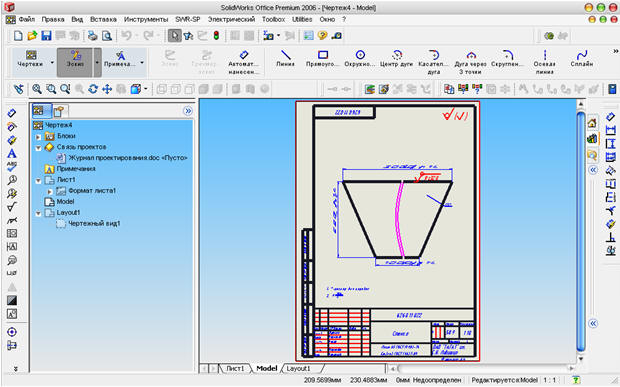The height and width of the screenshot is (387, 620).
Task: Click the Pan four-arrow icon
Action: point(107,89)
